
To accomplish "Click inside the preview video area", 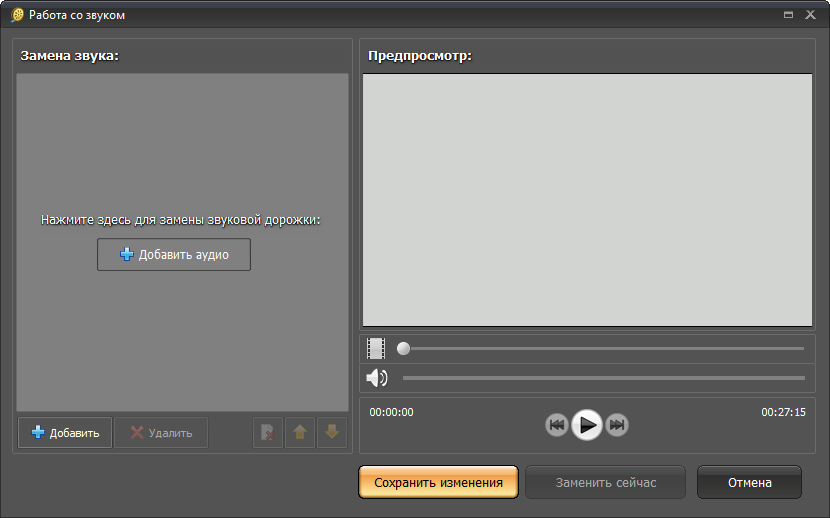I will point(587,200).
